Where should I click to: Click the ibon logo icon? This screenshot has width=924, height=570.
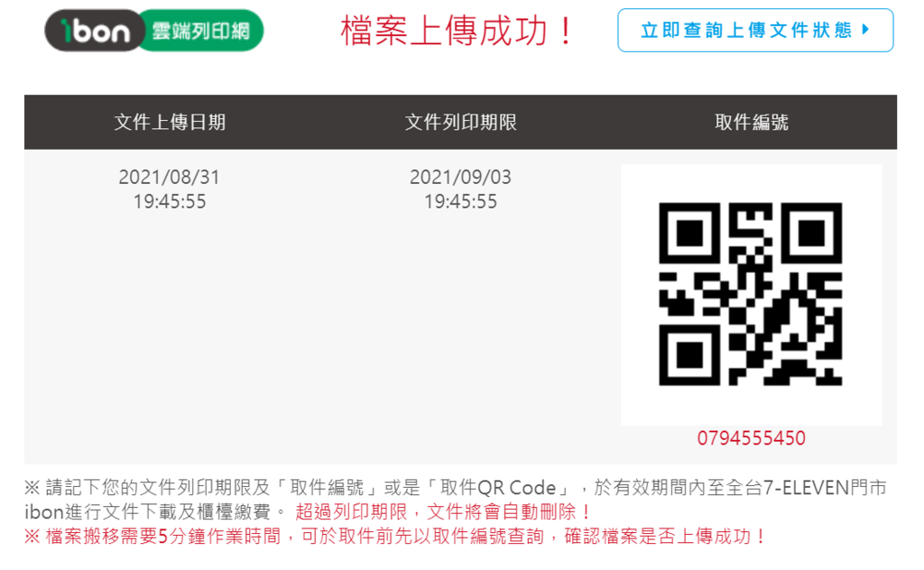[x=95, y=30]
